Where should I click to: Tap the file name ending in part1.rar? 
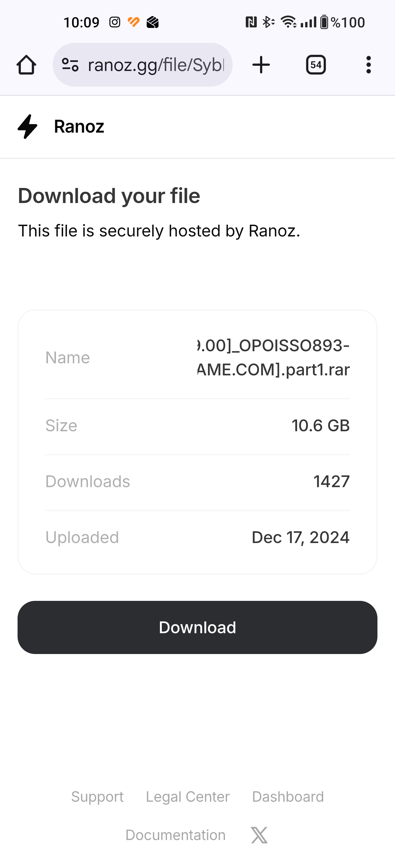pos(273,358)
